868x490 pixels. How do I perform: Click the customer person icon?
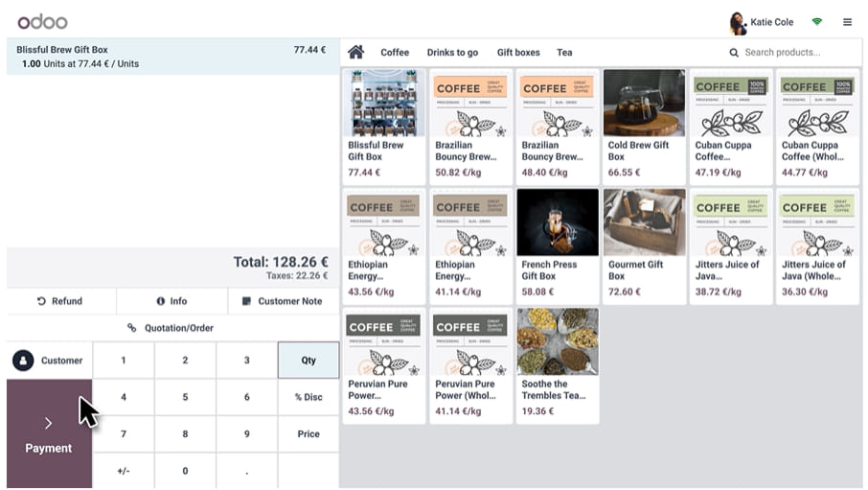23,361
